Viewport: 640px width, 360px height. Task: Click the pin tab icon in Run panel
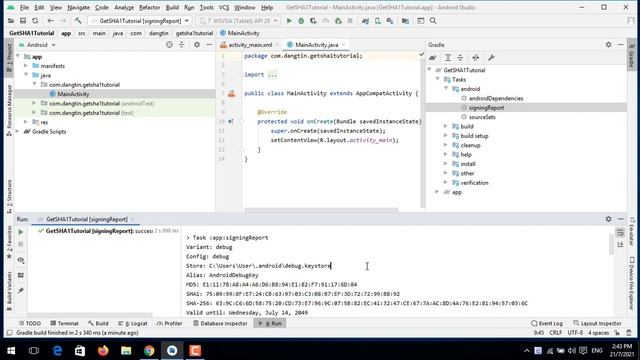(21, 291)
